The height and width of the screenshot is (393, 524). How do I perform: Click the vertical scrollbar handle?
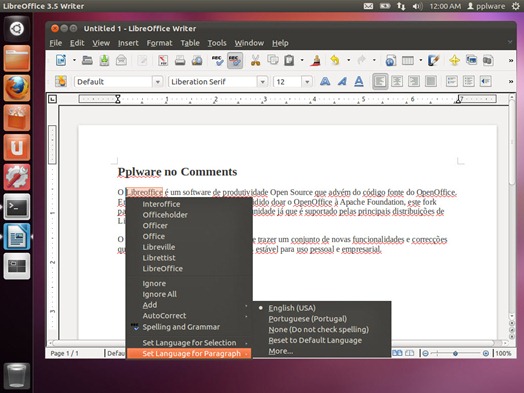[x=512, y=142]
